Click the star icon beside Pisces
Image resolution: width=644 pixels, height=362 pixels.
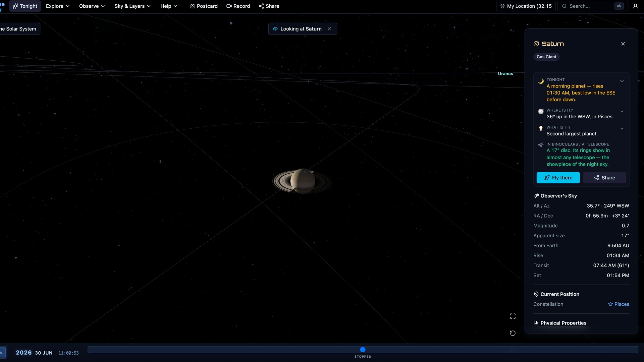point(610,304)
